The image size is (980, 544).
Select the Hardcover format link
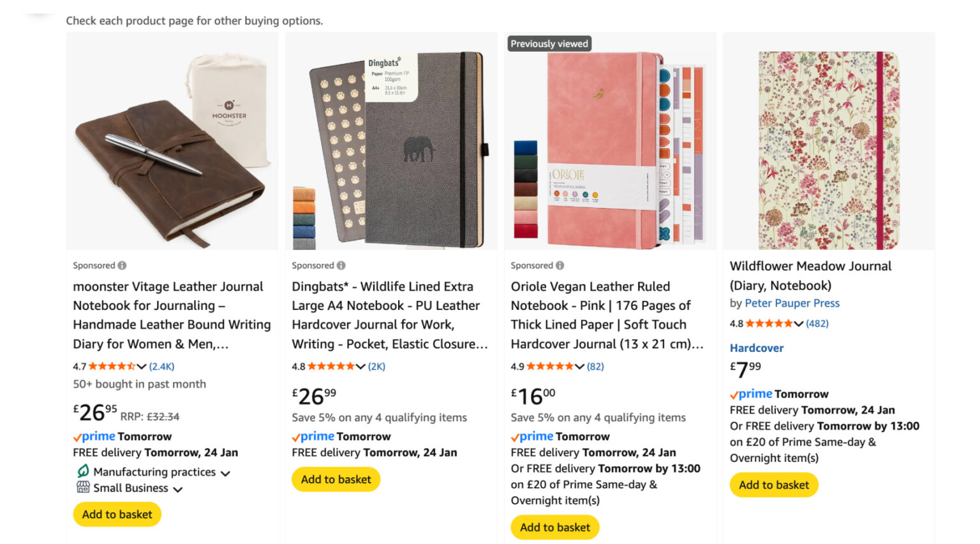[756, 348]
